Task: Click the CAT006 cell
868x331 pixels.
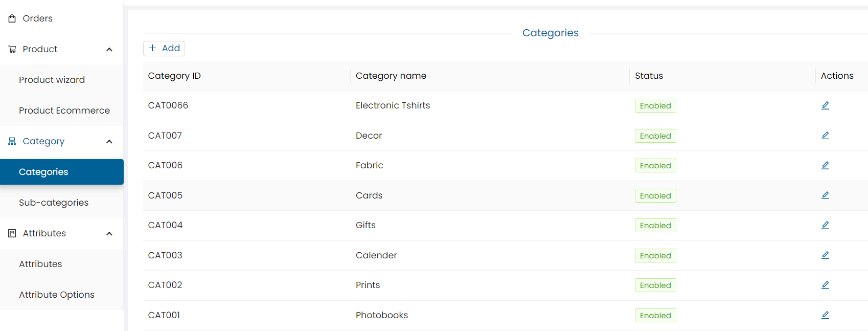Action: coord(165,165)
